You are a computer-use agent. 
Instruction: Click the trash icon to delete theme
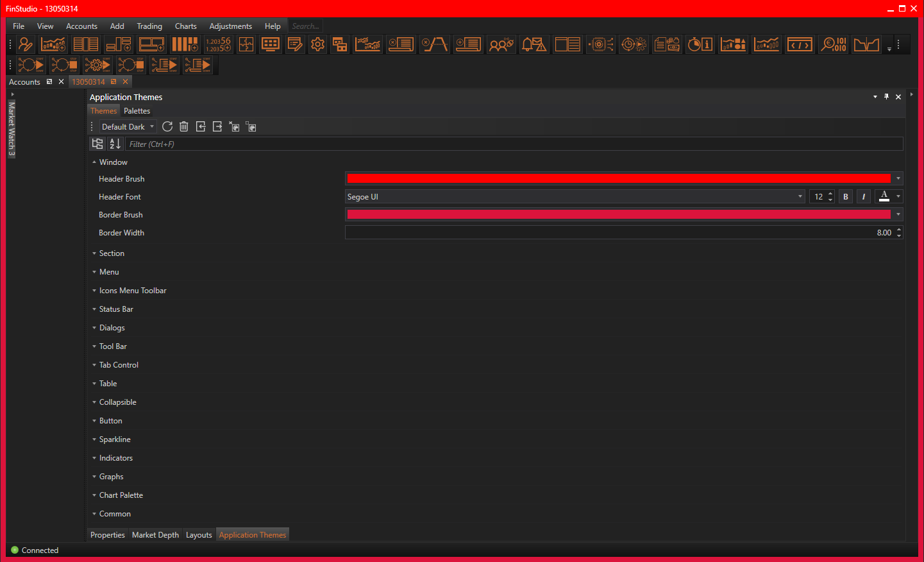pyautogui.click(x=184, y=127)
